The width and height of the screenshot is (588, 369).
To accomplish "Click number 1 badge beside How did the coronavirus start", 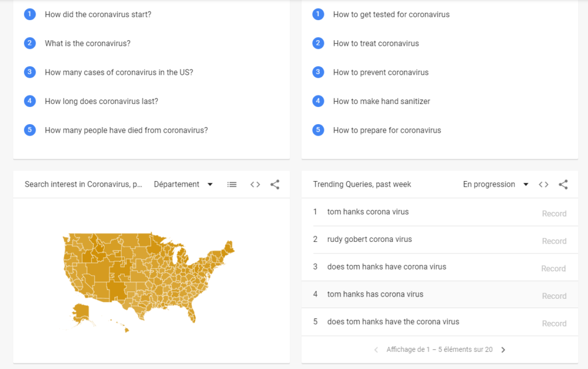I will [30, 14].
